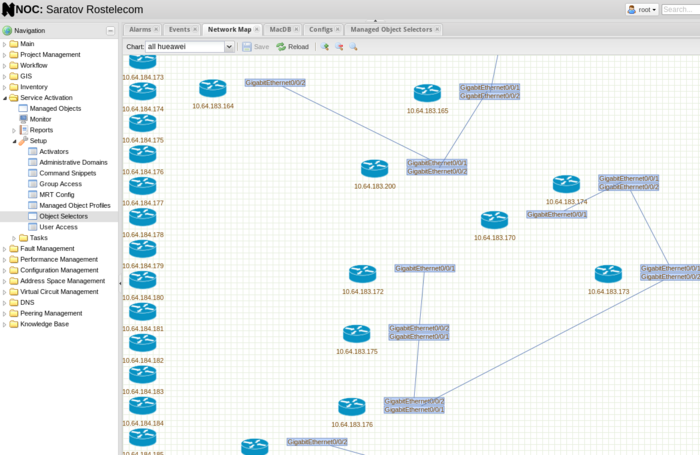
Task: Open Group Access item
Action: [60, 184]
